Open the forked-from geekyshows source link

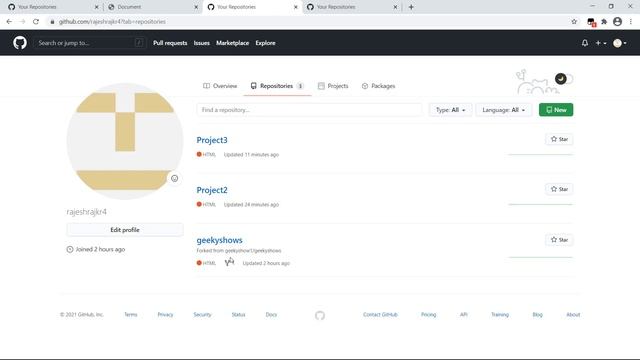tap(253, 250)
